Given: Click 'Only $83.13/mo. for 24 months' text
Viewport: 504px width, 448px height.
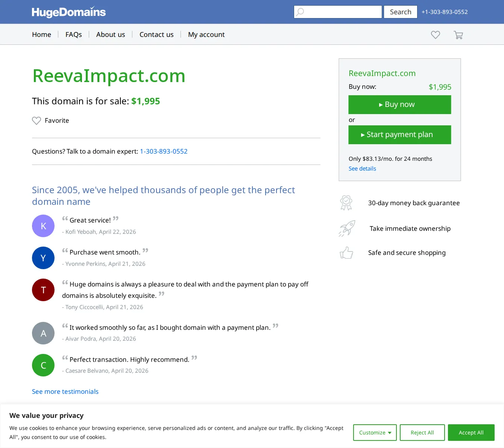Looking at the screenshot, I should (x=390, y=159).
